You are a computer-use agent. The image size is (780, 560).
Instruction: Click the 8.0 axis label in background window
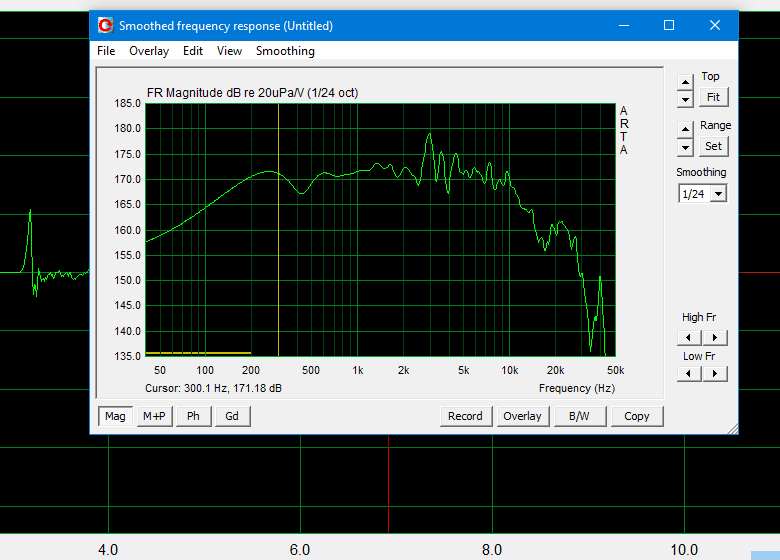[491, 550]
